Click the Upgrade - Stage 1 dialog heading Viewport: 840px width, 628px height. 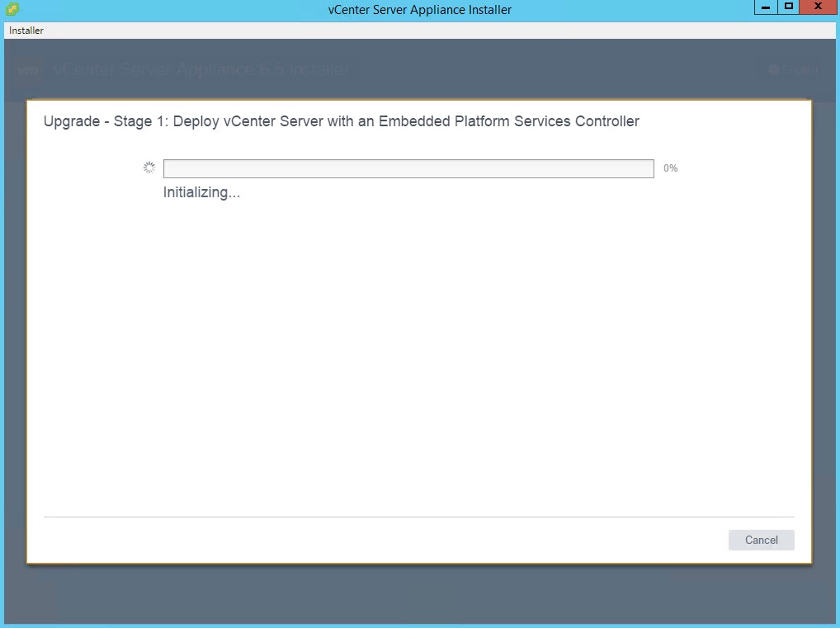tap(341, 121)
